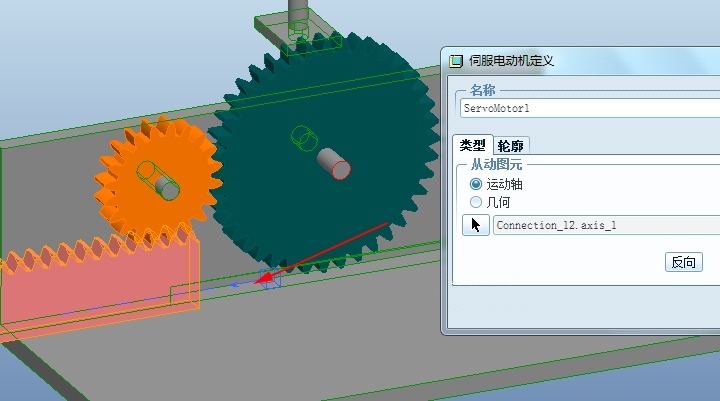Click the 反向 button
Image resolution: width=720 pixels, height=401 pixels.
coord(684,262)
